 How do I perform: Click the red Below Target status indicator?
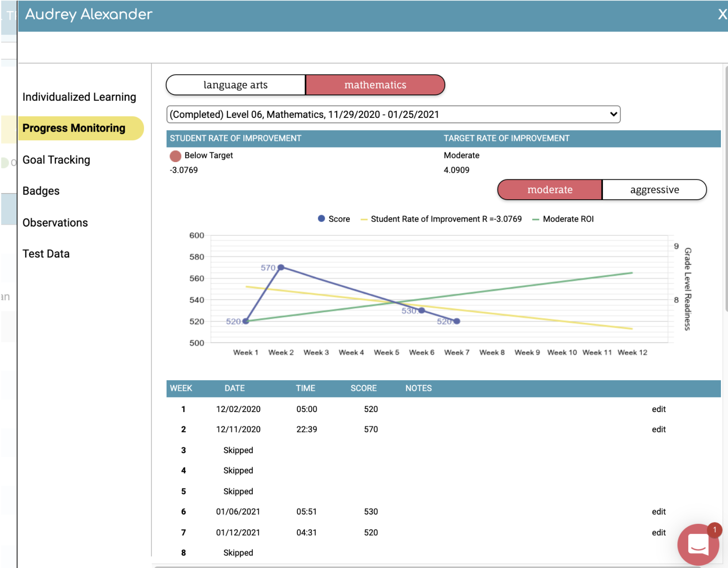[175, 156]
